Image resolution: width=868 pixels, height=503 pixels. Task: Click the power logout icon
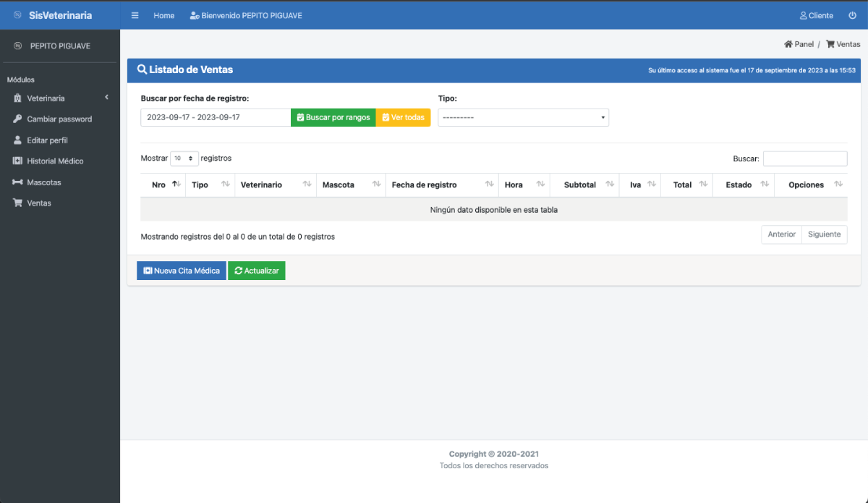point(852,15)
